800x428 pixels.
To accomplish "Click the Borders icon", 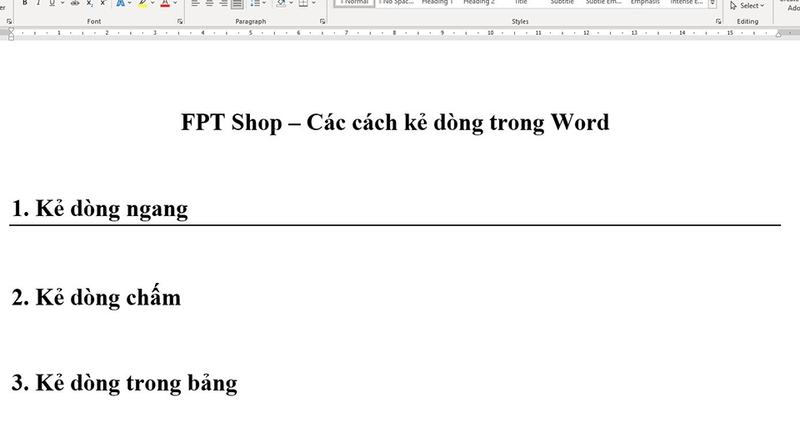I will 304,3.
